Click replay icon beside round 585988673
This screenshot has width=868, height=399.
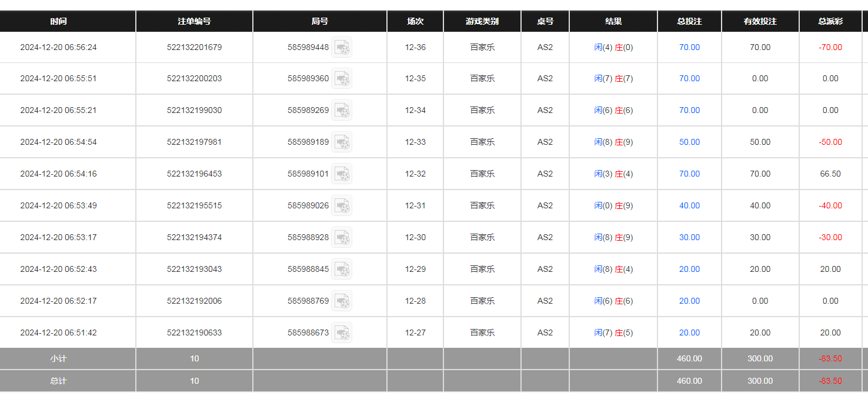[x=342, y=333]
